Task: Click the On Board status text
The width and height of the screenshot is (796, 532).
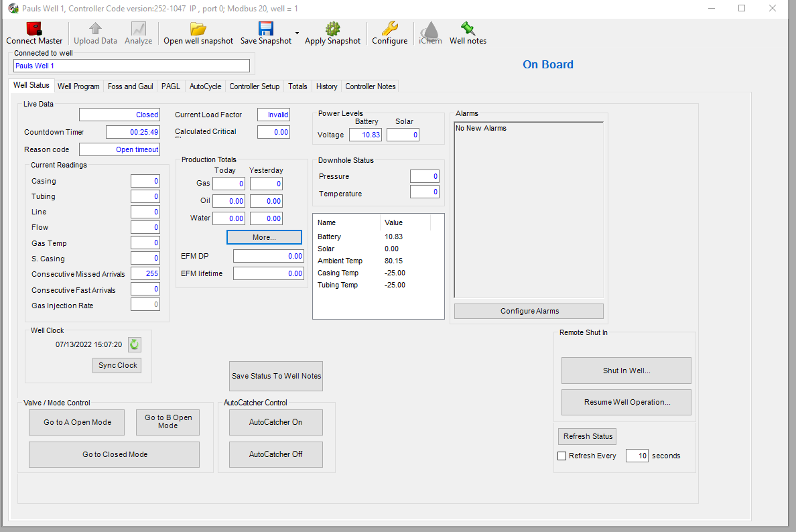Action: click(548, 64)
